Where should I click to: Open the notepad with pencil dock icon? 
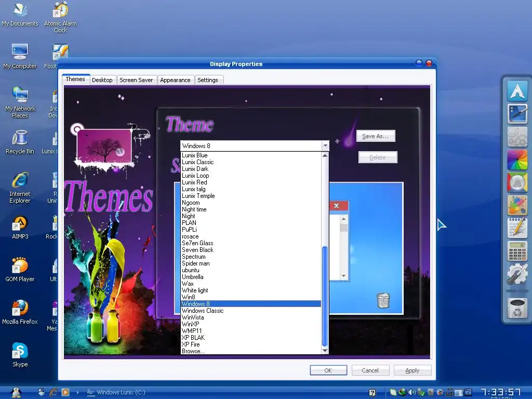(517, 228)
